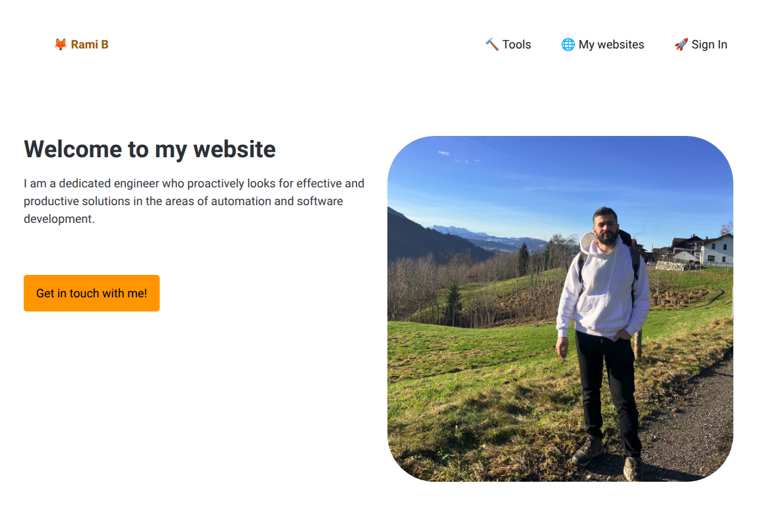Screen dimensions: 757x532
Task: Click the dedicated engineer intro paragraph
Action: click(194, 201)
